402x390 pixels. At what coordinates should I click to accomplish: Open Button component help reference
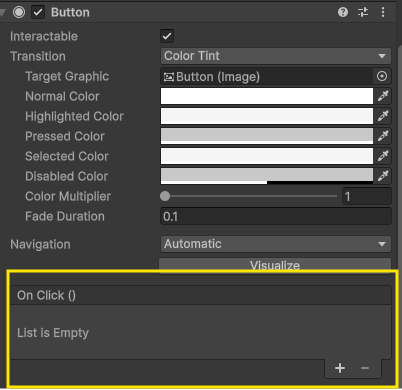pos(343,12)
